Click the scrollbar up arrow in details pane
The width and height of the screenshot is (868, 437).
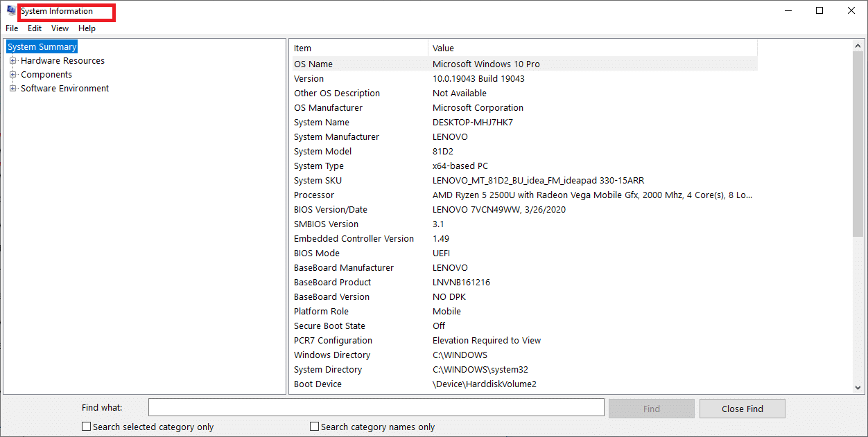858,46
